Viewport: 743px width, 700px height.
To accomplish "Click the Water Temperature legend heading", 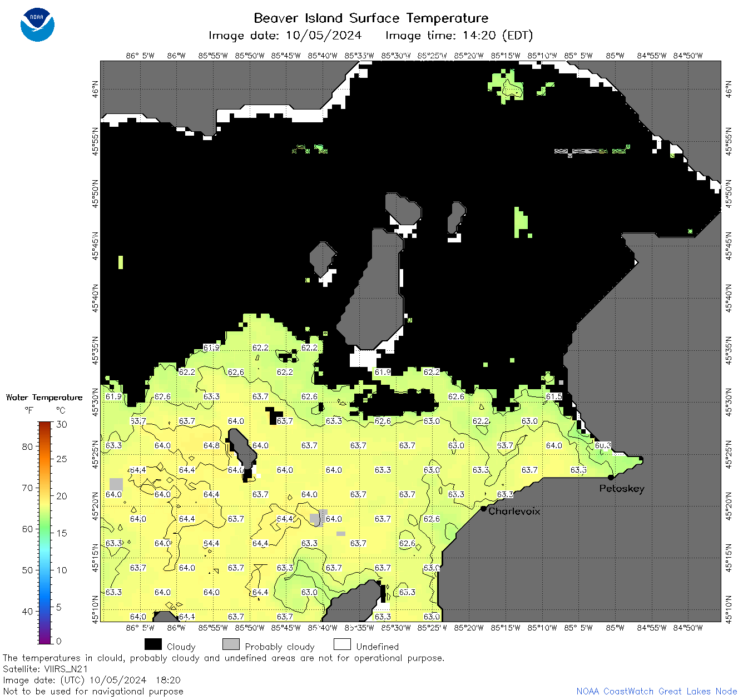I will coord(44,398).
